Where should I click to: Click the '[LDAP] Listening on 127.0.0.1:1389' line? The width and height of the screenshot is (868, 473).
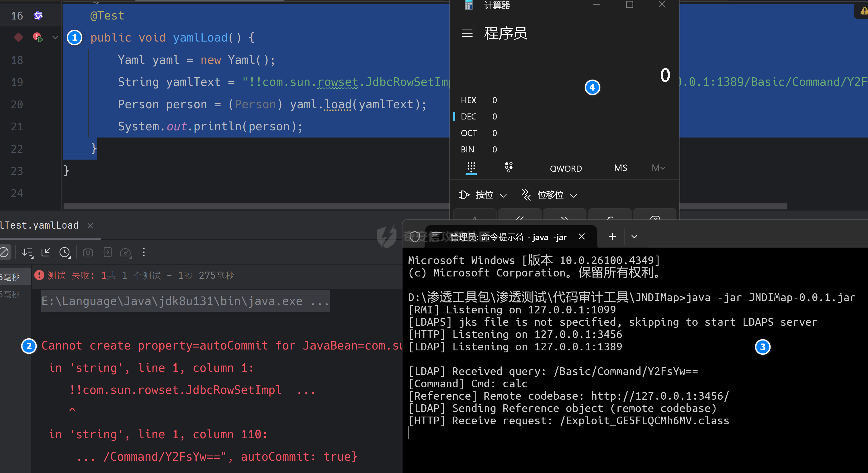pyautogui.click(x=515, y=346)
